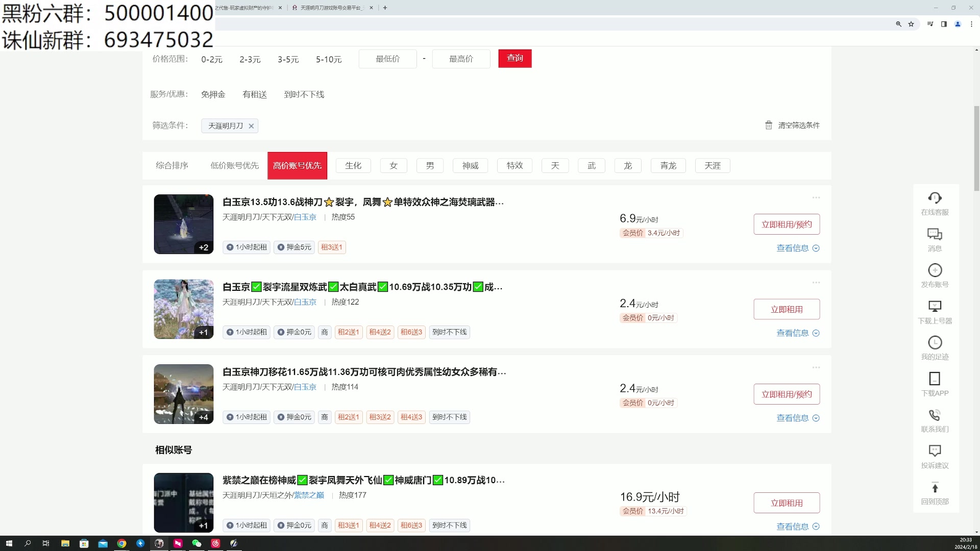Open the ellipsis menu on the first listing

816,197
